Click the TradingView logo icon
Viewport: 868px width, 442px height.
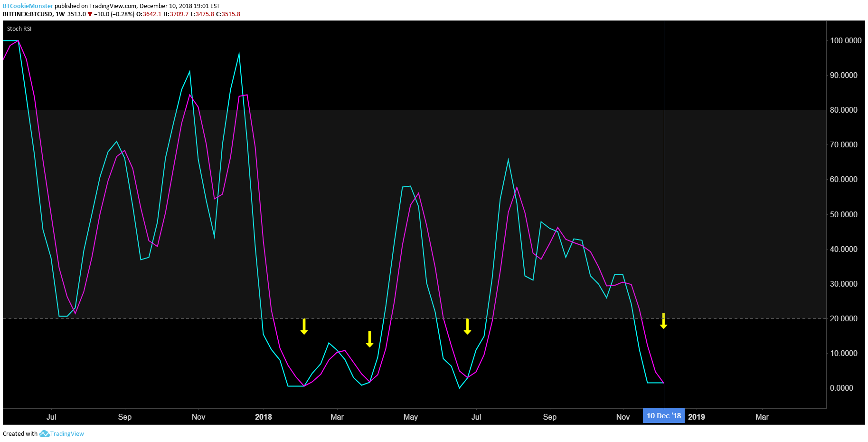[44, 433]
